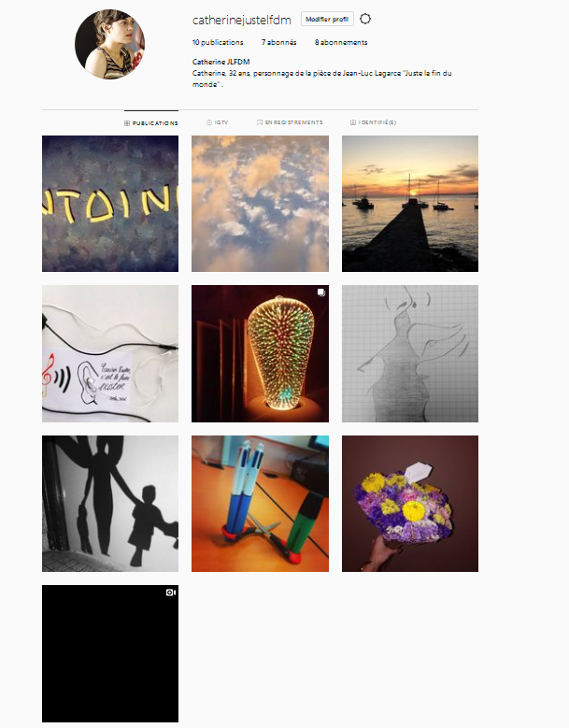
Task: Open the black and white shadow family post
Action: [x=110, y=504]
